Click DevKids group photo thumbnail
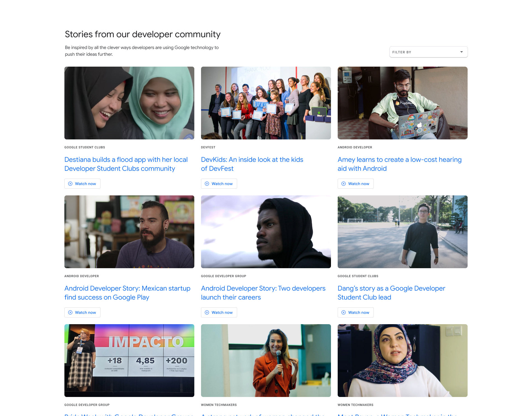This screenshot has width=532, height=416. (266, 103)
